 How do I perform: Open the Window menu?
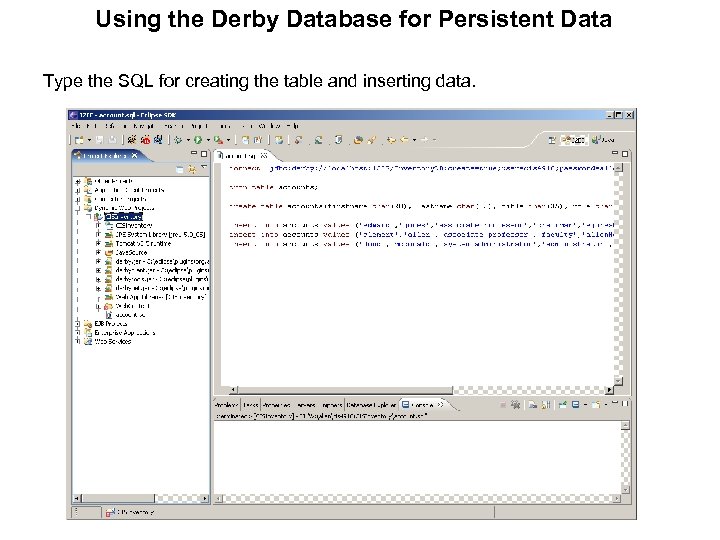click(269, 126)
